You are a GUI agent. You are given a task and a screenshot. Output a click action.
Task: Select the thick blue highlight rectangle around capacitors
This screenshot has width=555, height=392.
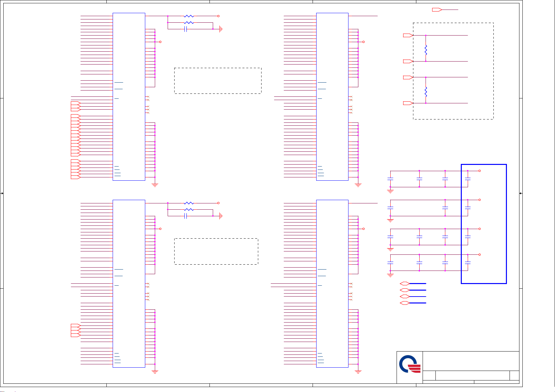[484, 224]
